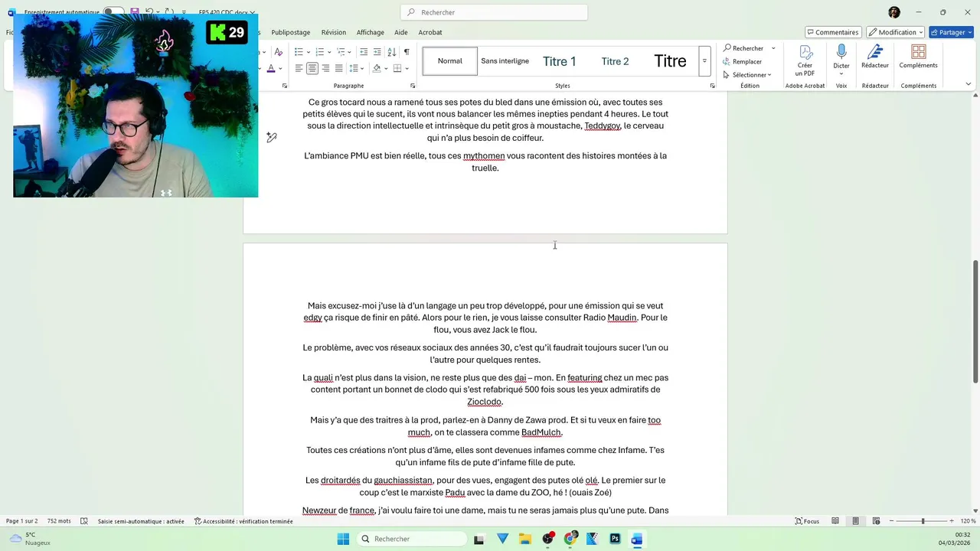Open the Affichage tab
The image size is (980, 551).
tap(371, 32)
